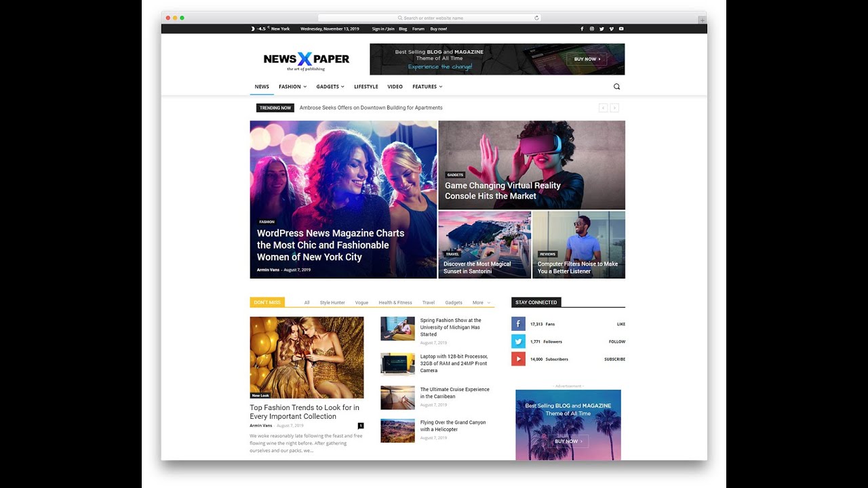This screenshot has height=488, width=868.
Task: Click FOLLOW next to Twitter followers
Action: (617, 342)
